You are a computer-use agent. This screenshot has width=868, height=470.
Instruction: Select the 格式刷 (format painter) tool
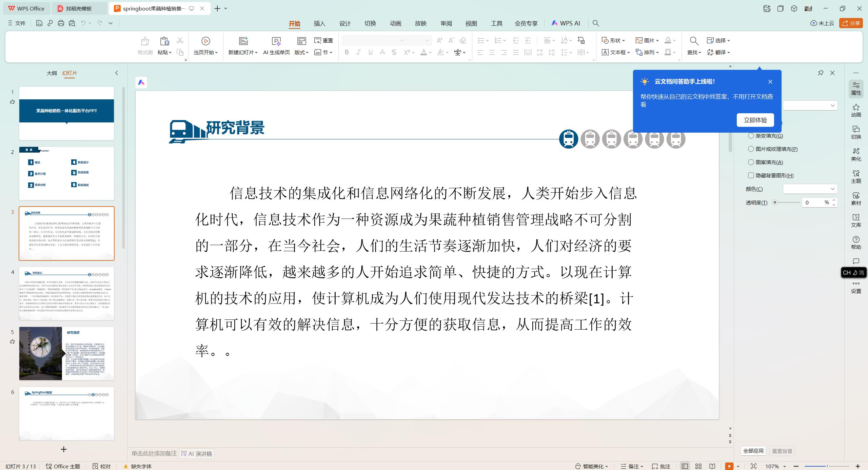point(145,46)
